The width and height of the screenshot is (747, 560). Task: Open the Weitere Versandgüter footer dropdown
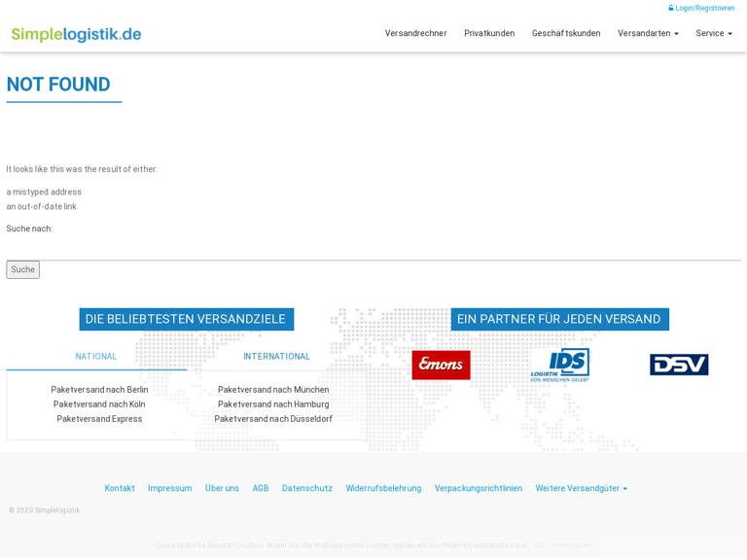pyautogui.click(x=581, y=488)
